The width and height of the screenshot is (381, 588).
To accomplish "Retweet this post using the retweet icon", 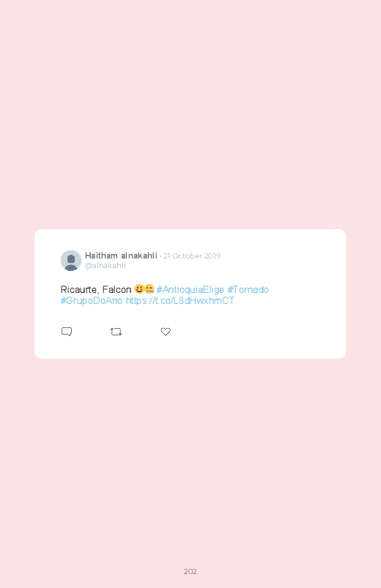I will pos(116,332).
